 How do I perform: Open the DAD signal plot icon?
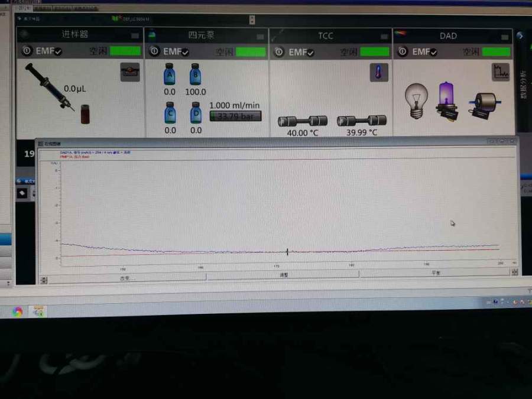[501, 72]
